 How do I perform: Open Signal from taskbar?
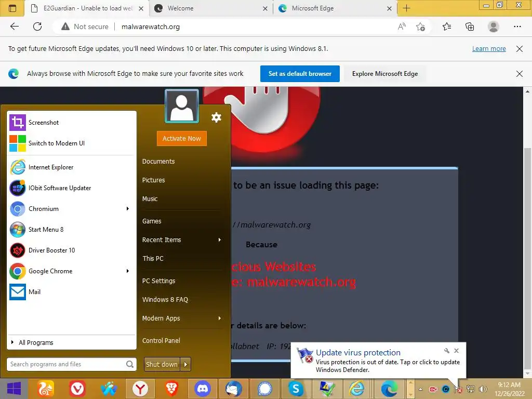(x=265, y=389)
